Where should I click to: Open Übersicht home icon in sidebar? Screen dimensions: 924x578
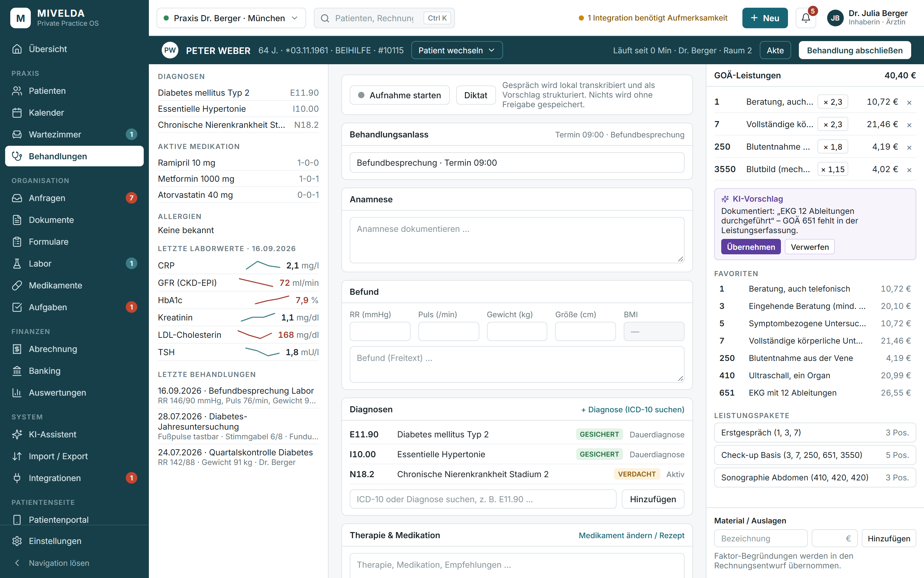(17, 49)
